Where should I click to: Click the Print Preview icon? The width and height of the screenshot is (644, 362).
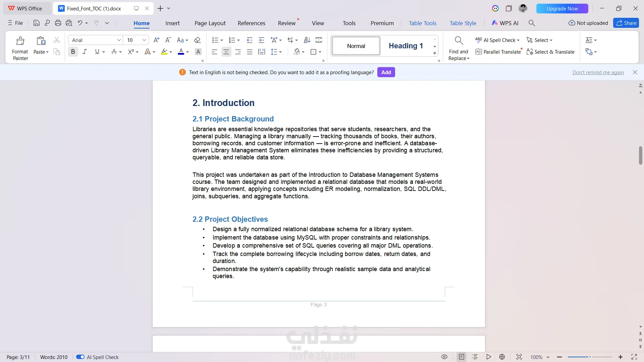(69, 23)
